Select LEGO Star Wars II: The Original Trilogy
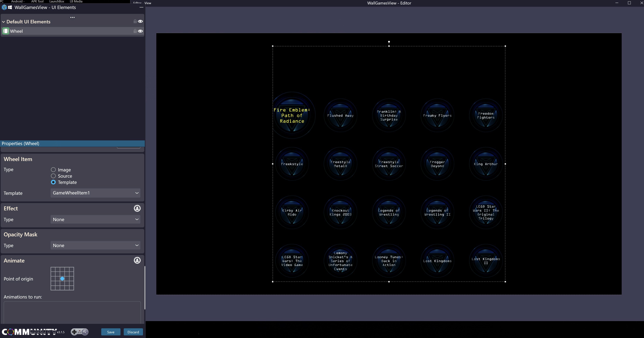 click(x=486, y=212)
